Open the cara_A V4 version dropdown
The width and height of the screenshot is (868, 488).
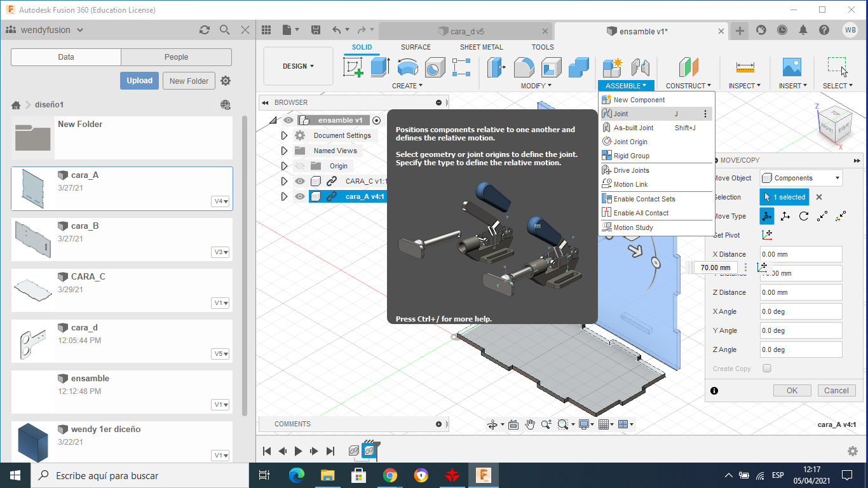pos(221,201)
